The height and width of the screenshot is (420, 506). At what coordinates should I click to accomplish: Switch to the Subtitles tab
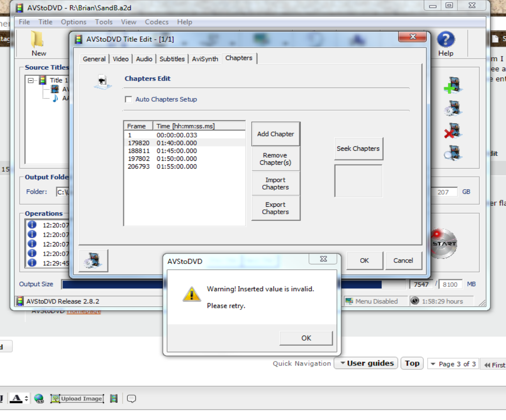[x=172, y=59]
